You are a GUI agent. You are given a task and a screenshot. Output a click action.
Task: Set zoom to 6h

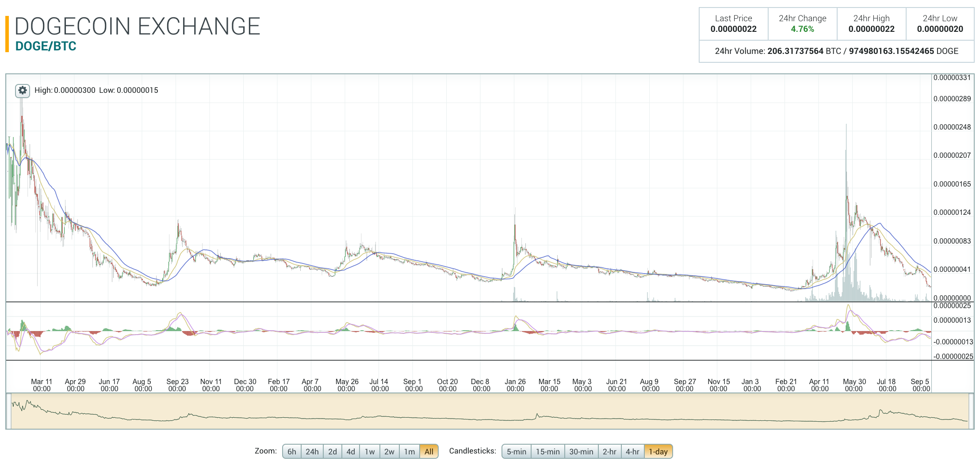click(x=292, y=451)
